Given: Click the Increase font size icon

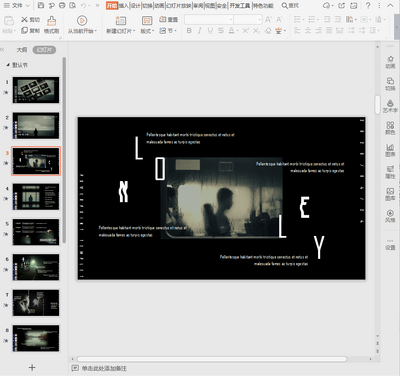Looking at the screenshot, I should click(x=268, y=20).
